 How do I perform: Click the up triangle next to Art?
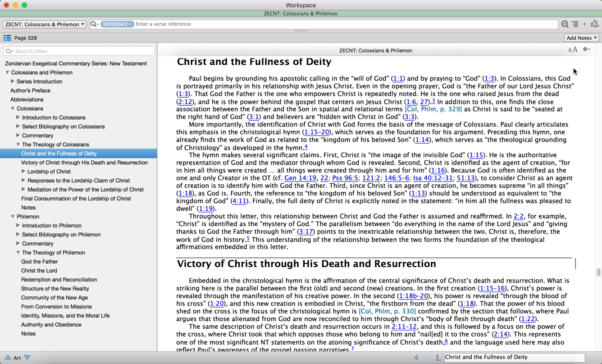point(8,358)
